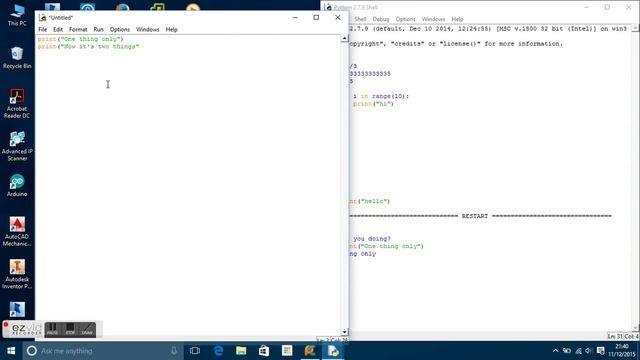Activate the ezvid Draw tool
This screenshot has width=640, height=360.
[87, 329]
